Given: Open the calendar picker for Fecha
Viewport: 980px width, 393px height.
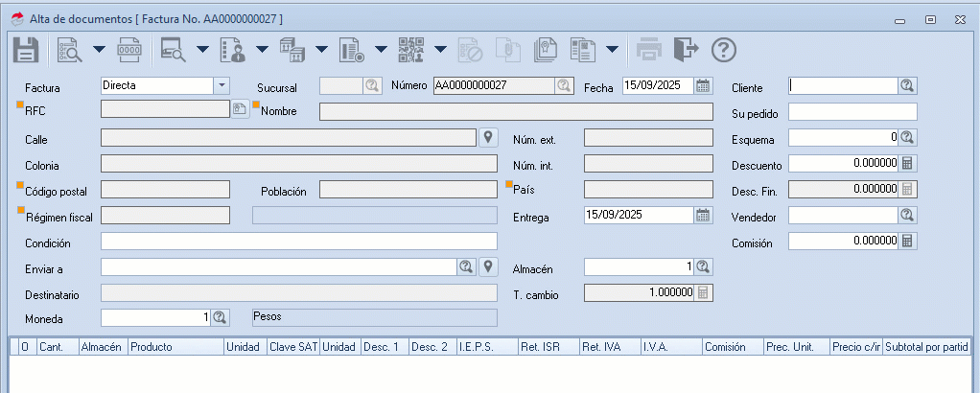Looking at the screenshot, I should 703,85.
